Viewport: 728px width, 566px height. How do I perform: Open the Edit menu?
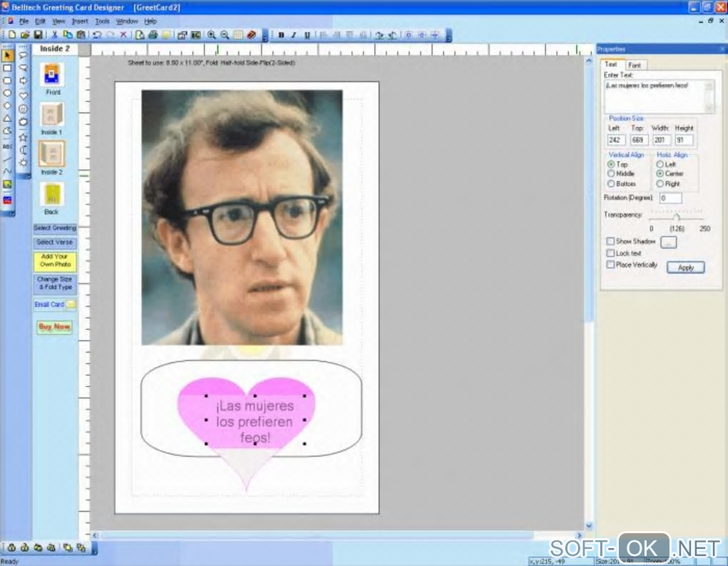pyautogui.click(x=41, y=21)
